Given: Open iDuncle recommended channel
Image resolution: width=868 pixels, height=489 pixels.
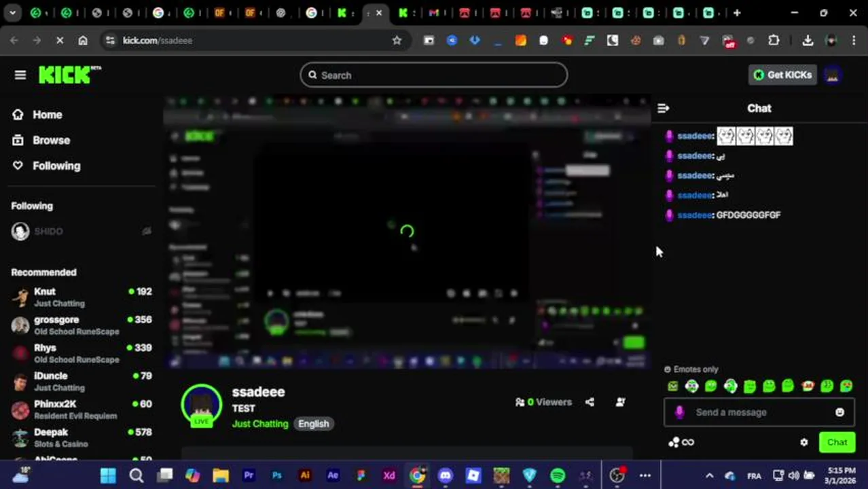Looking at the screenshot, I should [x=82, y=382].
